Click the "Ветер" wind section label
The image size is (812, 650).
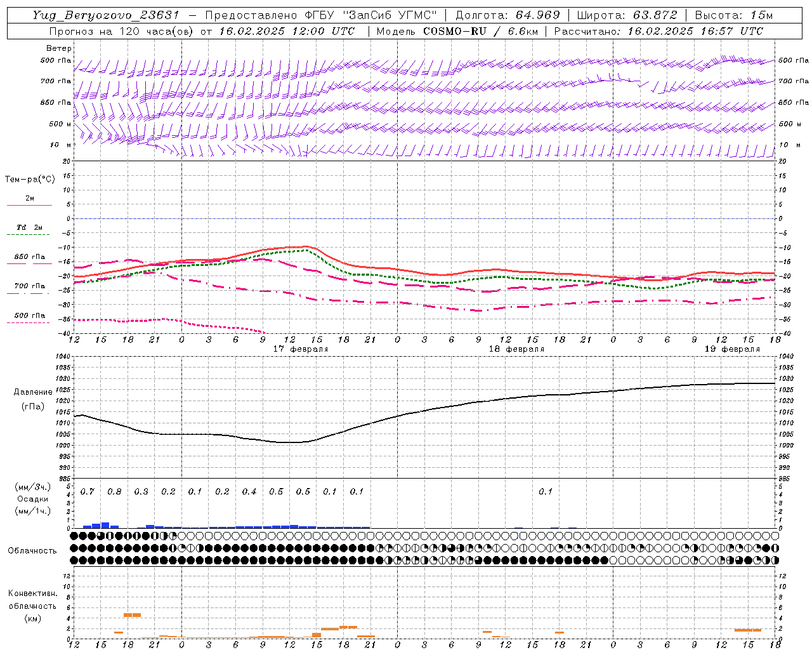59,48
